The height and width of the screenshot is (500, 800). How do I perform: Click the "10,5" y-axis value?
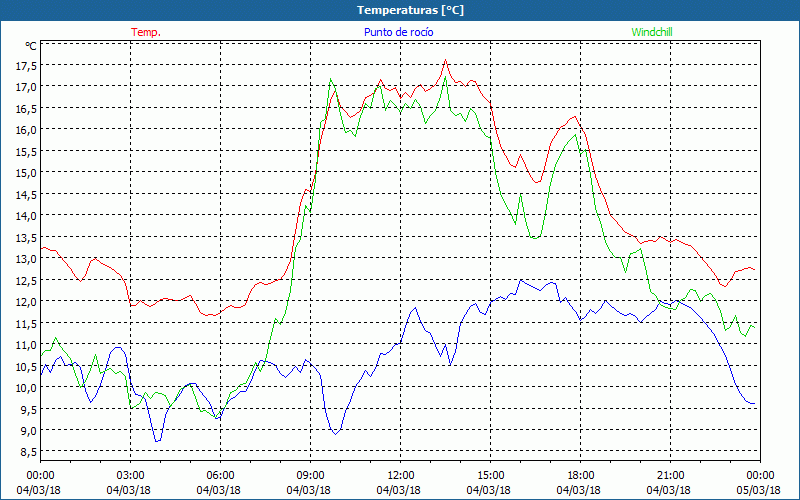point(26,366)
